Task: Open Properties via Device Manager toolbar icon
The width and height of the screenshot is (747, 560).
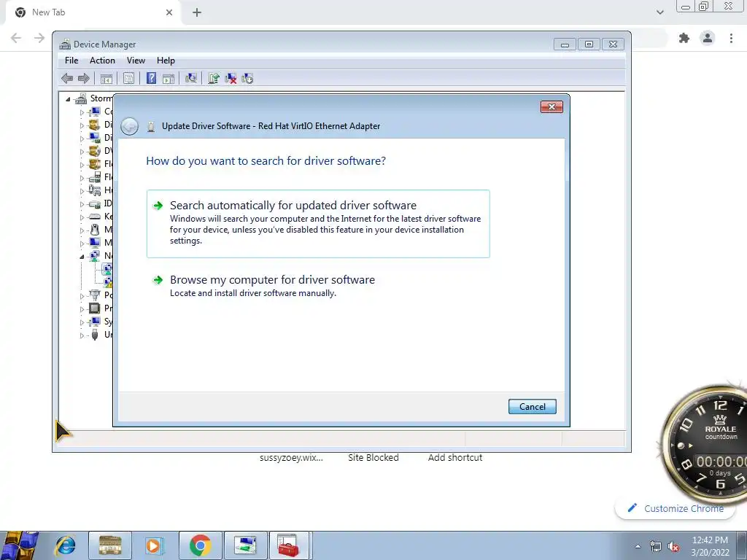Action: (x=128, y=78)
